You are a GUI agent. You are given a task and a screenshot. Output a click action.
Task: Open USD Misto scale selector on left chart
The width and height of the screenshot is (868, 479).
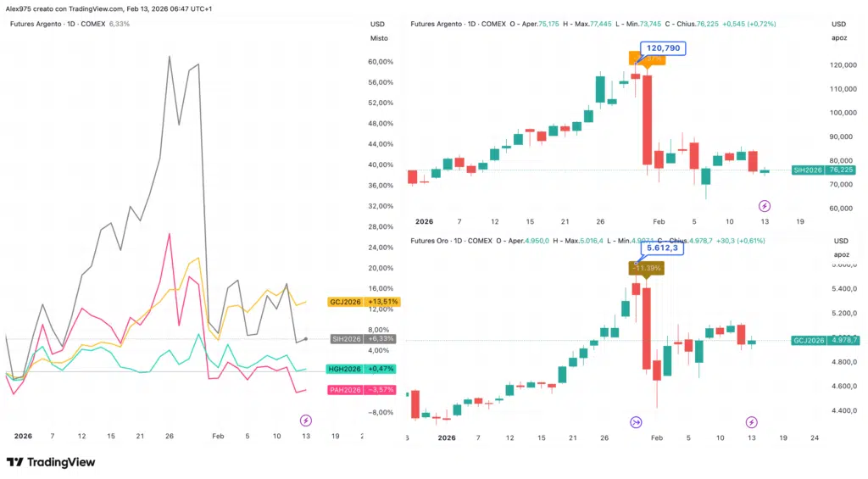[378, 31]
